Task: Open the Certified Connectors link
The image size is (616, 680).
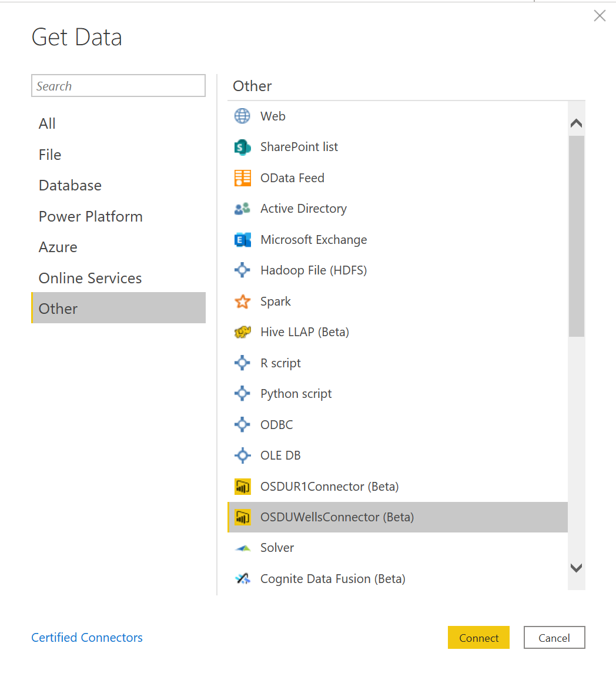Action: pyautogui.click(x=87, y=638)
